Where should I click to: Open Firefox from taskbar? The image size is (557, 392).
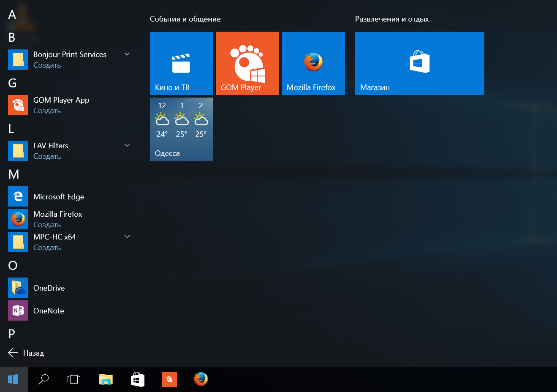[201, 379]
